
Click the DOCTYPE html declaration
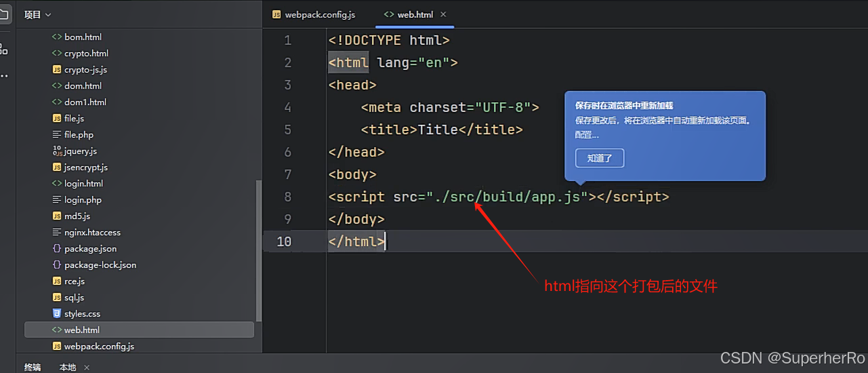tap(389, 40)
